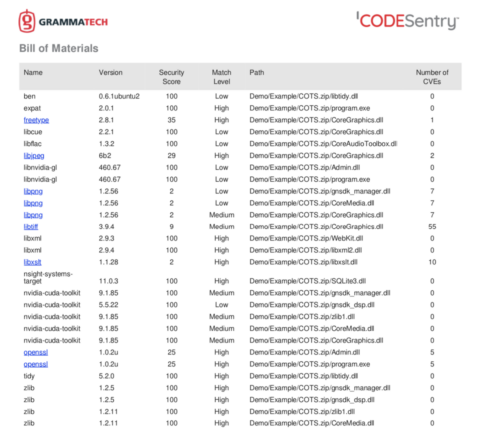Select the 'libcue' name cell

[33, 132]
